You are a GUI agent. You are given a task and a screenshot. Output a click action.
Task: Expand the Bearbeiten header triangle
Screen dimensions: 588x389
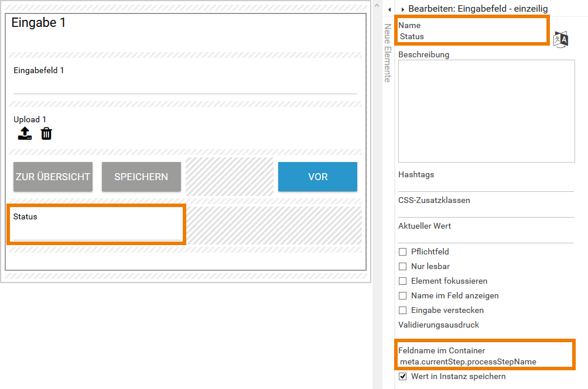[403, 9]
